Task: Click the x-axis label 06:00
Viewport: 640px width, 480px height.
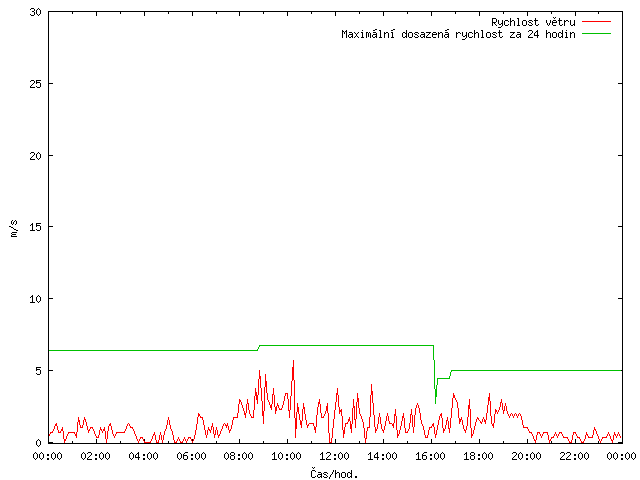Action: pyautogui.click(x=191, y=456)
